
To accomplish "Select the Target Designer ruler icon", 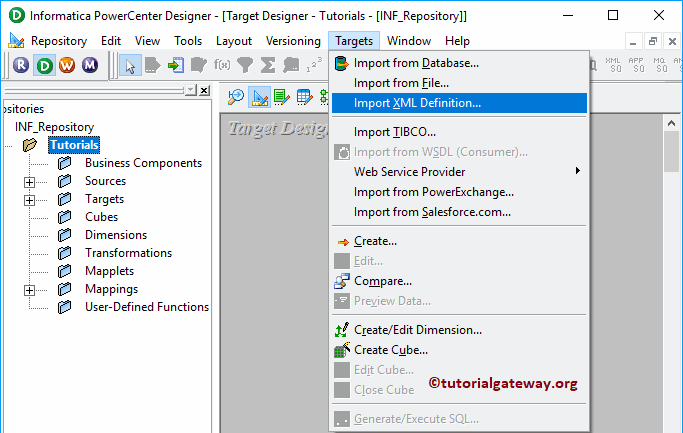I will [259, 97].
